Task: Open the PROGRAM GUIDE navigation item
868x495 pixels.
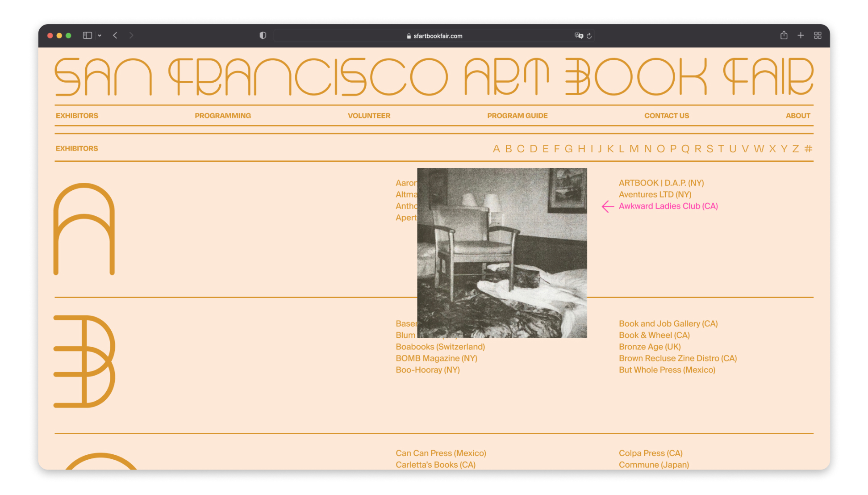Action: (x=517, y=116)
